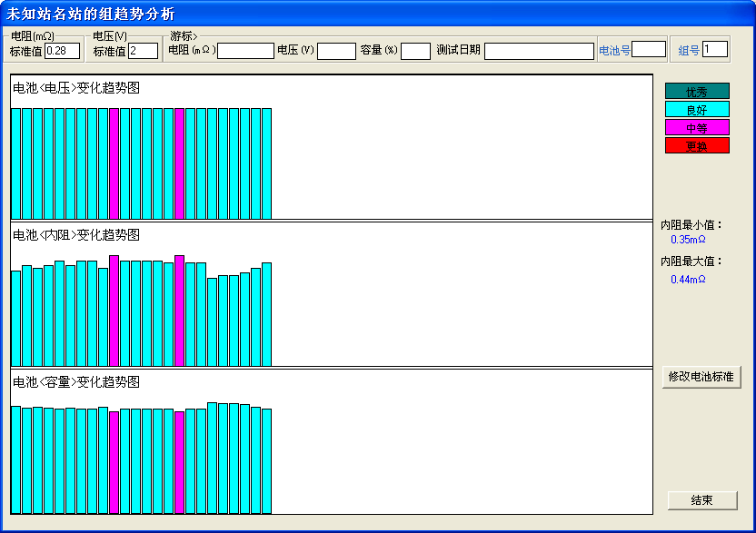Click the minimum resistance value 0.35mΩ
The image size is (756, 533).
(688, 240)
